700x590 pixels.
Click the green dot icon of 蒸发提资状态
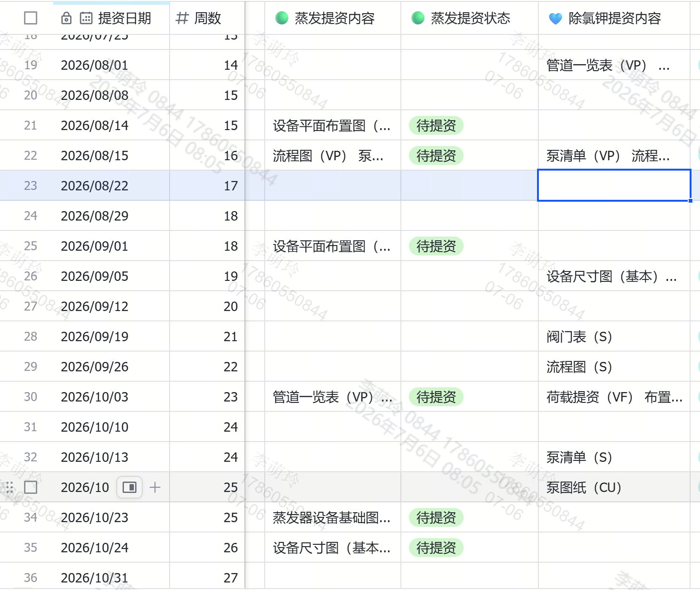pos(418,18)
